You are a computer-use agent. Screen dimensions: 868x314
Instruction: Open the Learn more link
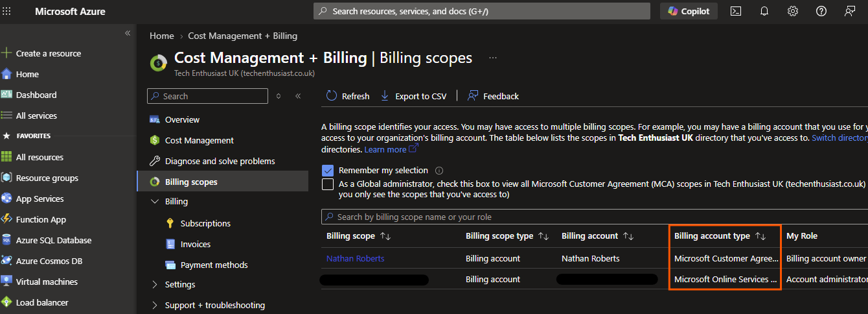[x=391, y=149]
